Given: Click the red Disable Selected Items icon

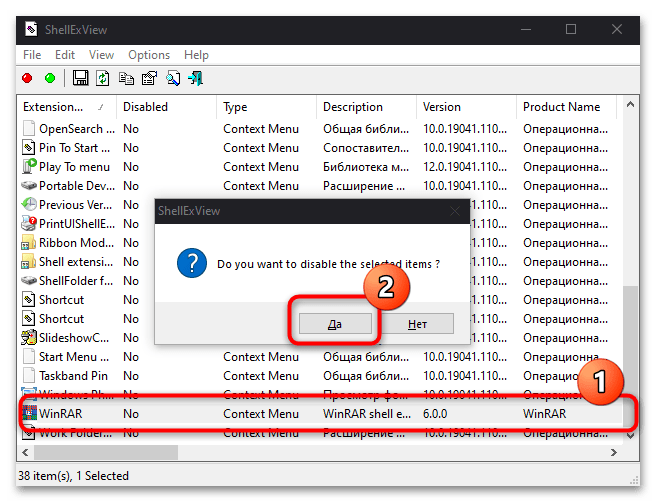Looking at the screenshot, I should (x=27, y=78).
